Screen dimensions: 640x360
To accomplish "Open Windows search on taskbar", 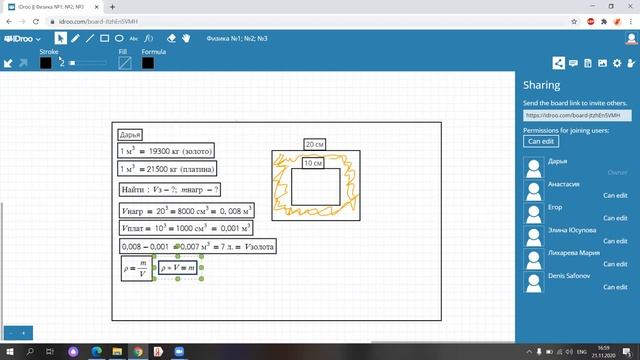I will (x=30, y=351).
